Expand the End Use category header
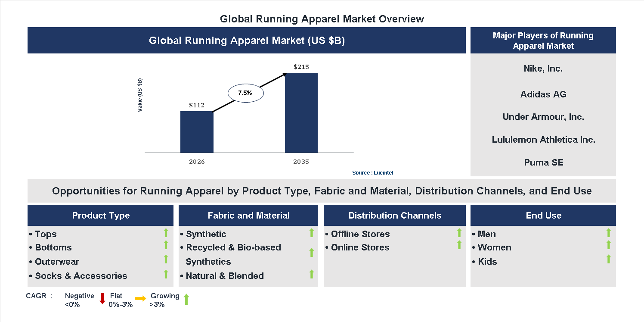This screenshot has width=644, height=322. 543,215
